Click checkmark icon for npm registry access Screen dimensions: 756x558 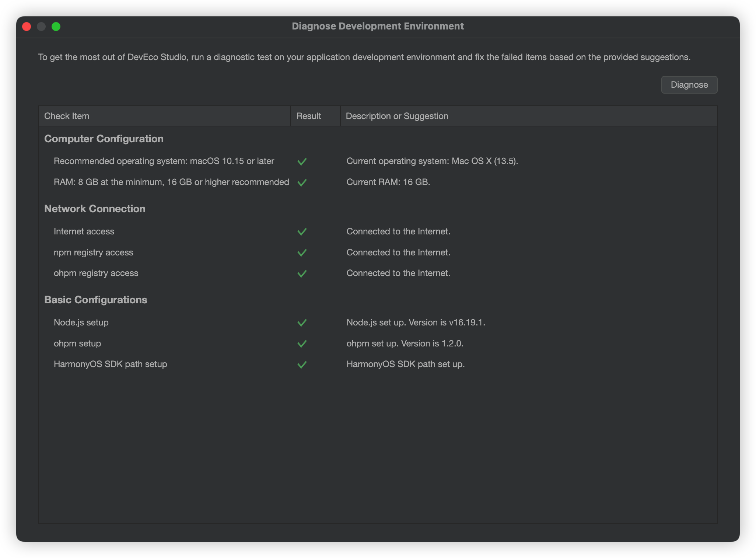coord(302,252)
